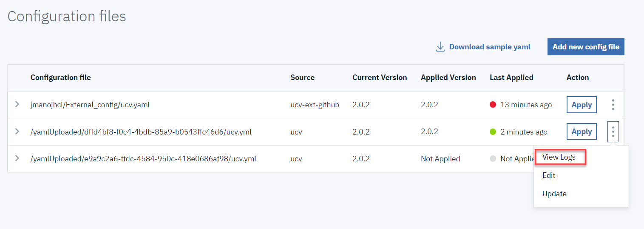Select the jmanojhcl/External_config/ucv.yaml file name
The height and width of the screenshot is (229, 644).
click(90, 105)
